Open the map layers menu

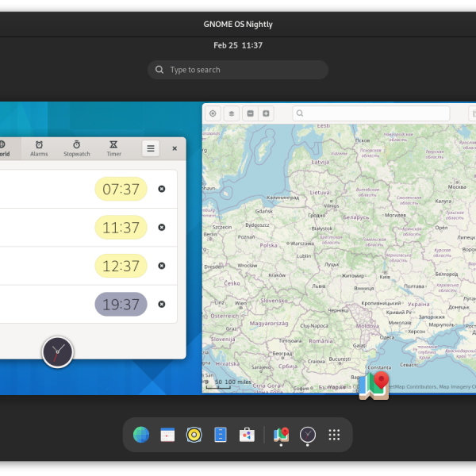pyautogui.click(x=232, y=113)
